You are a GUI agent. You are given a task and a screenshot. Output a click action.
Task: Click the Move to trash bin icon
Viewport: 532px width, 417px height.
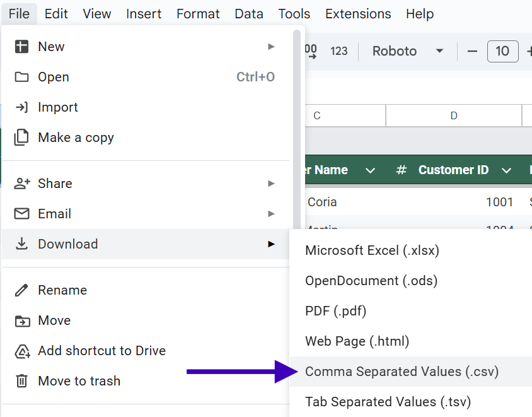[21, 380]
